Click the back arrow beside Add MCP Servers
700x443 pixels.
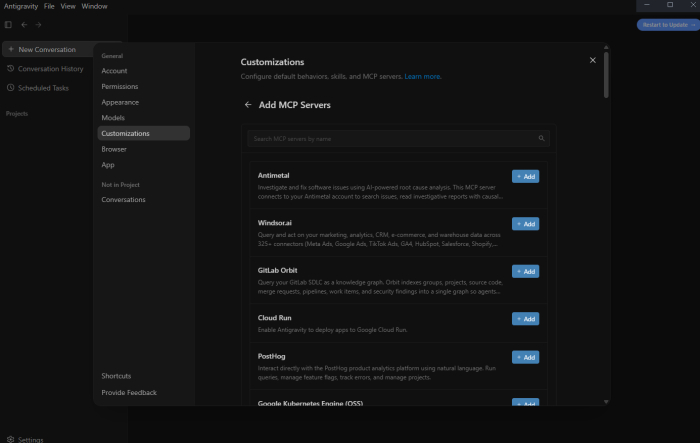click(x=248, y=104)
